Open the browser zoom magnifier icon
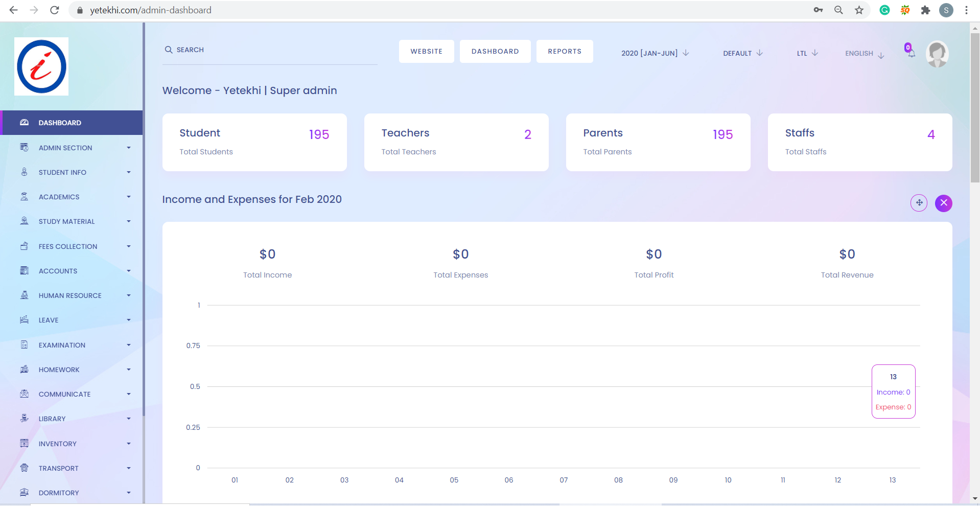 pos(838,10)
